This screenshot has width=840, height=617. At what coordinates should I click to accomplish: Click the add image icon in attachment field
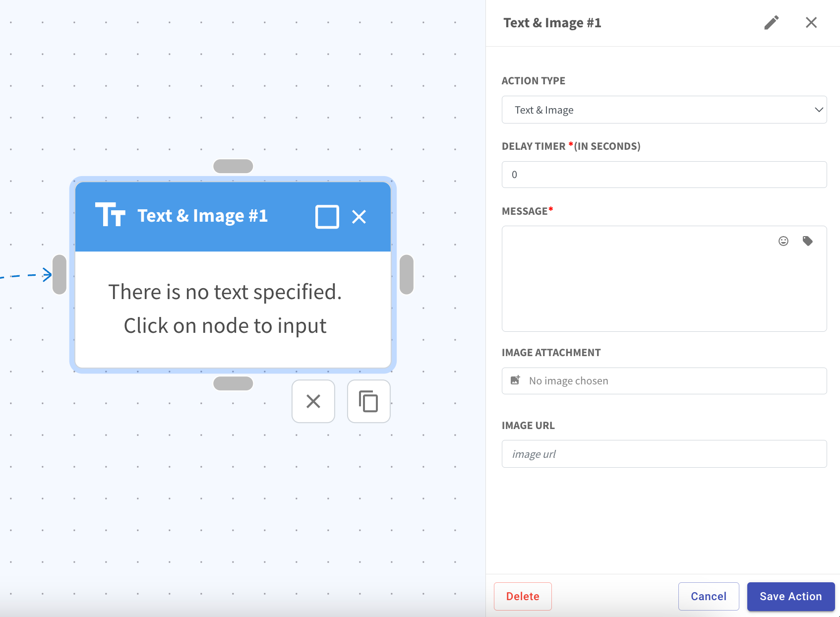[515, 380]
